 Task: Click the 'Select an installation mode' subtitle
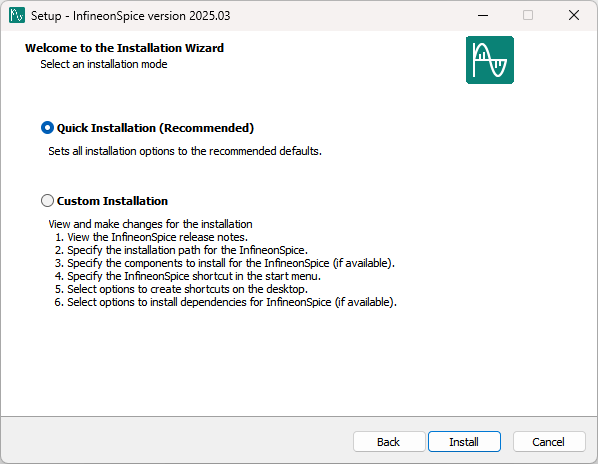(104, 64)
